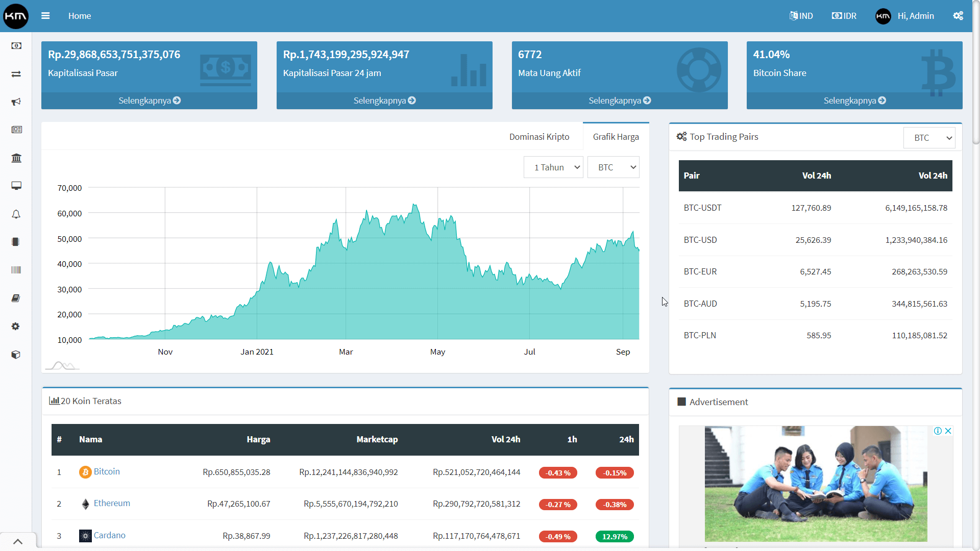Open the BTC coin selector above the chart
980x551 pixels.
(x=613, y=167)
